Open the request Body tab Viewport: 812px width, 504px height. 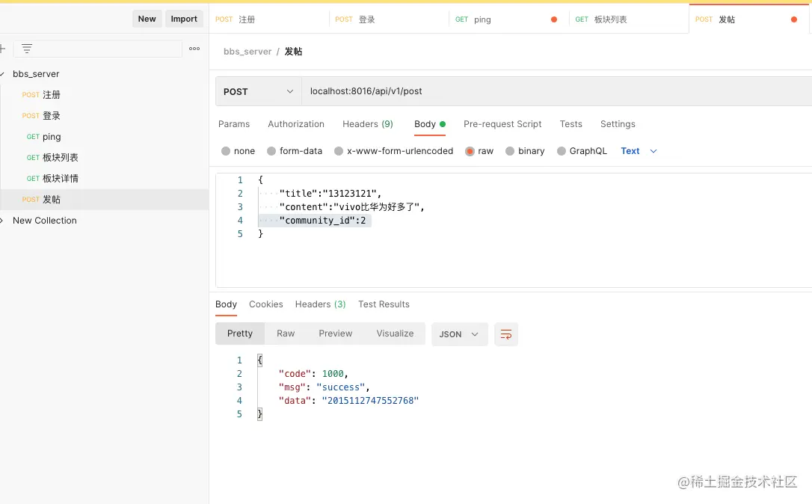point(430,124)
